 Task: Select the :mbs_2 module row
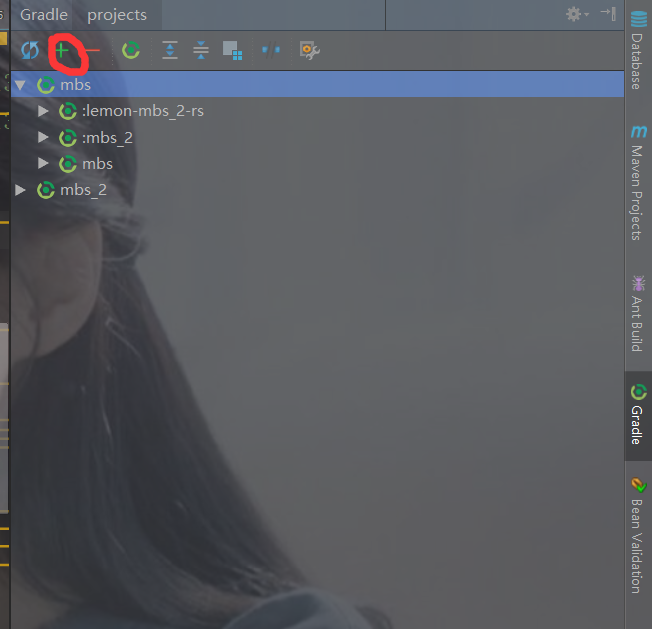click(x=317, y=137)
